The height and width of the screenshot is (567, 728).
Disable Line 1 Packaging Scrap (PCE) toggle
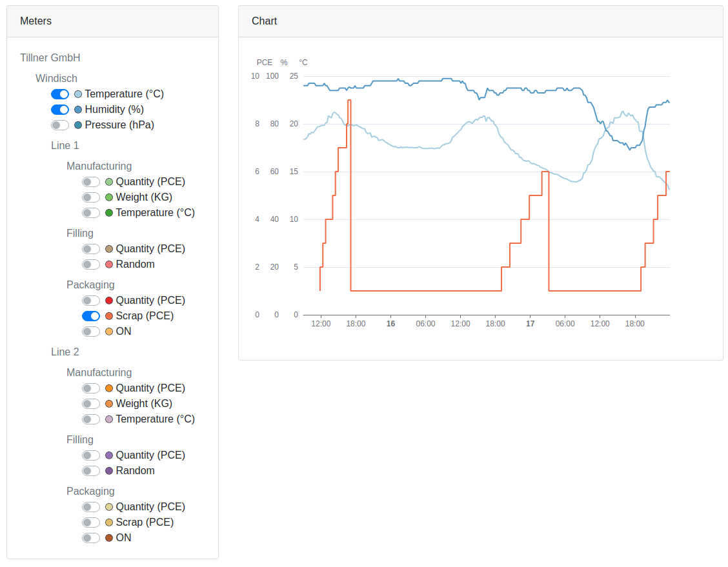coord(91,316)
